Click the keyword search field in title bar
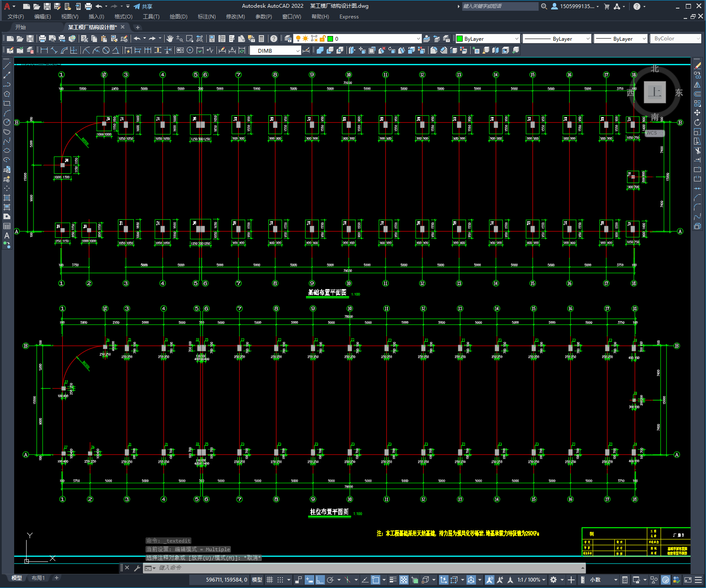The height and width of the screenshot is (588, 706). (500, 6)
